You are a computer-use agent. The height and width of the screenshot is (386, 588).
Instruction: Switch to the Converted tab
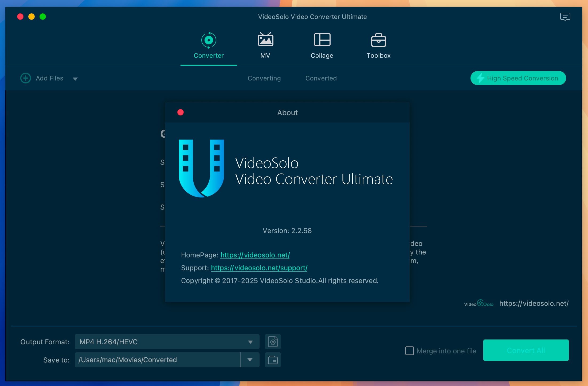(x=321, y=78)
